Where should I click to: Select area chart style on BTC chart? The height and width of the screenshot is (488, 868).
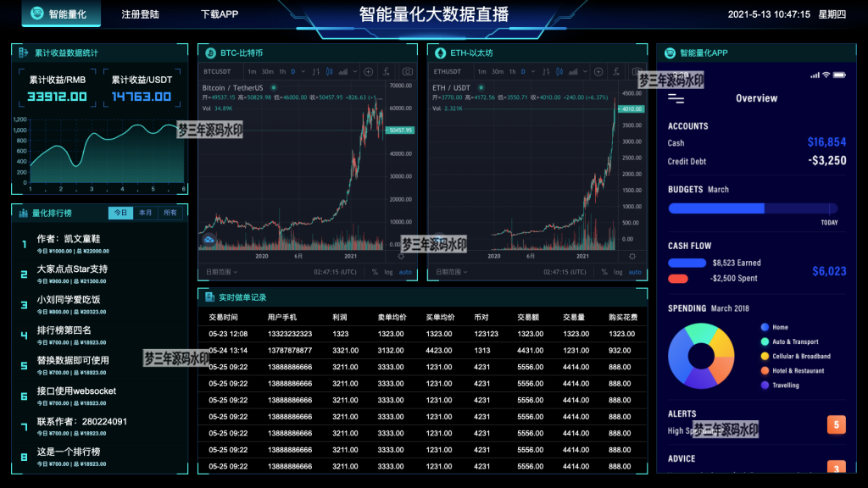point(343,71)
